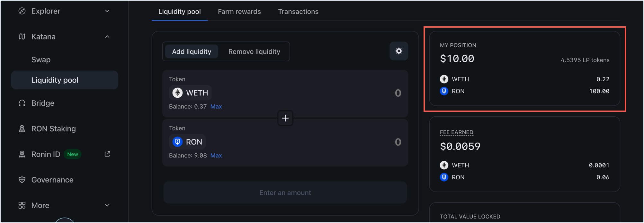Click Max for WETH balance

tap(216, 107)
